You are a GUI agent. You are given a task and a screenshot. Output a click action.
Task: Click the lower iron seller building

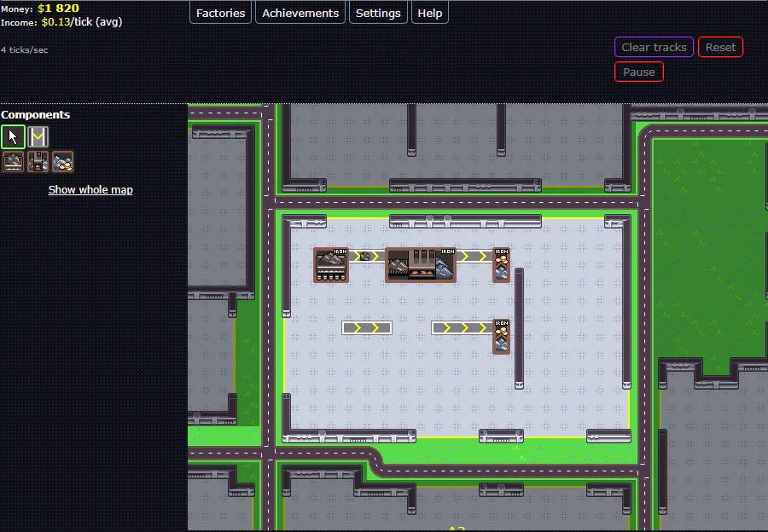click(501, 336)
